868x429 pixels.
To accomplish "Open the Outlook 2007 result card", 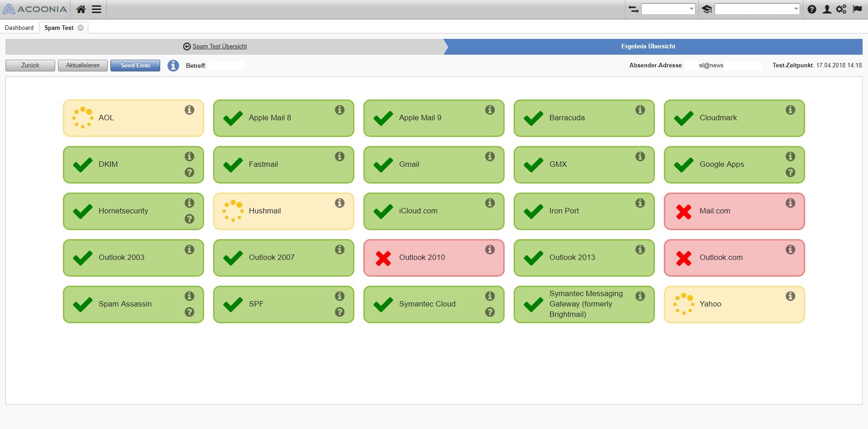I will pos(284,258).
